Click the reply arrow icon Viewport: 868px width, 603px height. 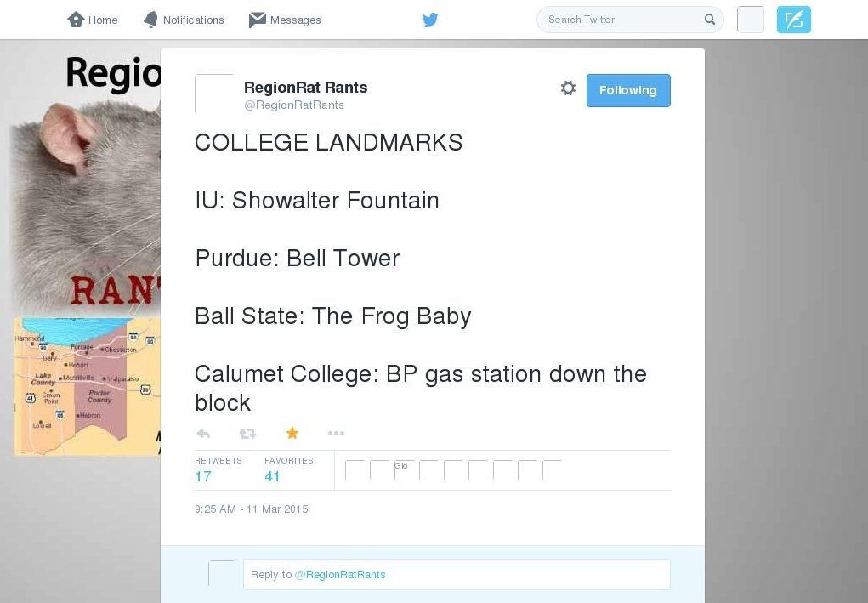pos(203,434)
